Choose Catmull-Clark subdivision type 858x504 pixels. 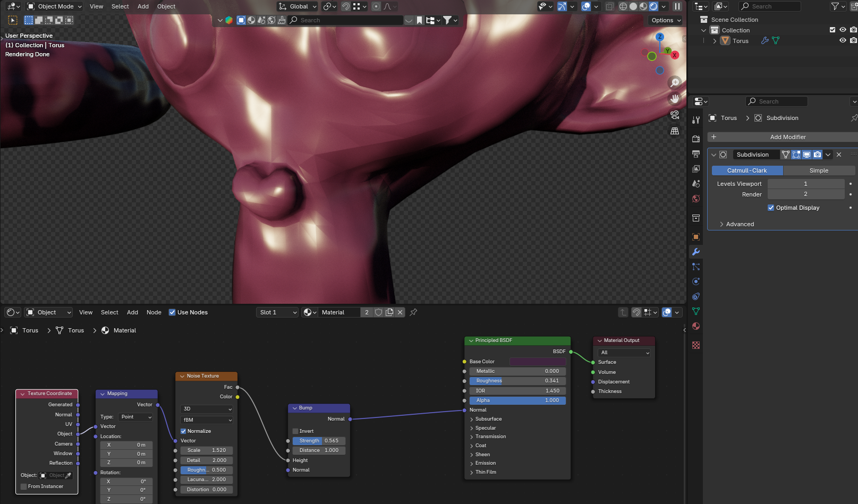747,170
